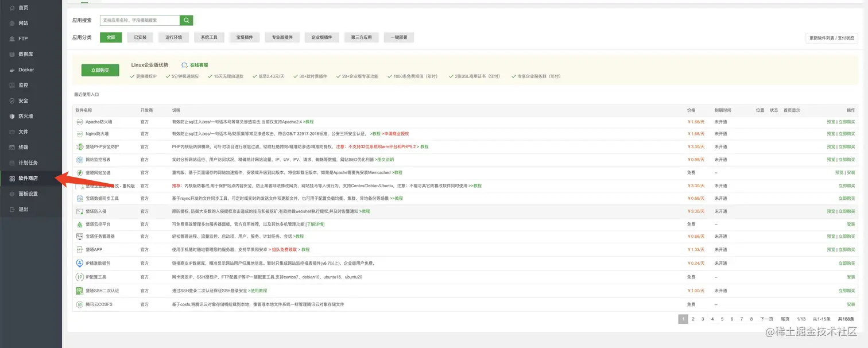The image size is (868, 348).
Task: Click the 堡塔PHP安全防护 icon
Action: (80, 146)
